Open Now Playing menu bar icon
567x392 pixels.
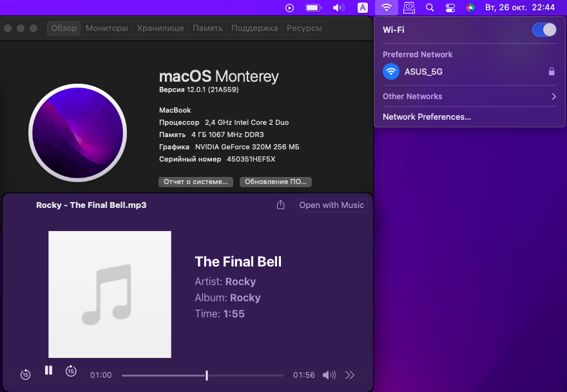tap(290, 8)
